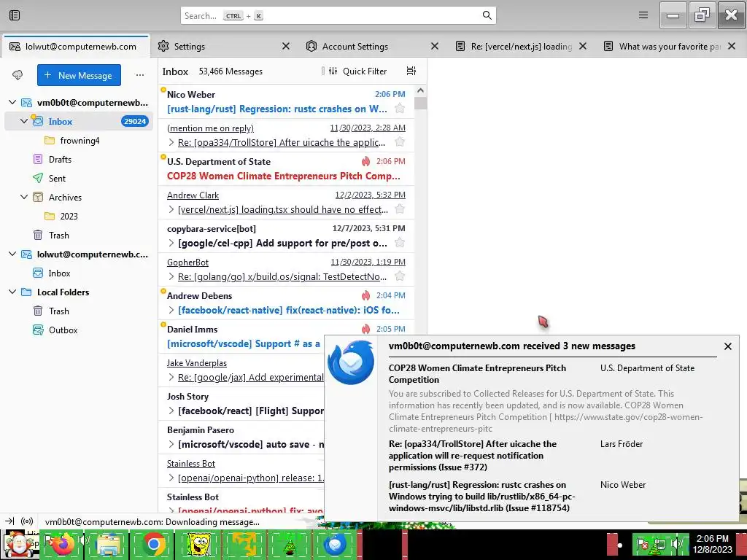Expand the facebook/react Flight thread
747x560 pixels.
tap(171, 411)
